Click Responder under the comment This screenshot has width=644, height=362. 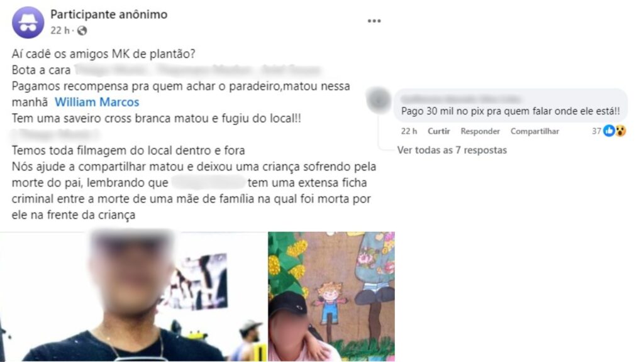(480, 131)
